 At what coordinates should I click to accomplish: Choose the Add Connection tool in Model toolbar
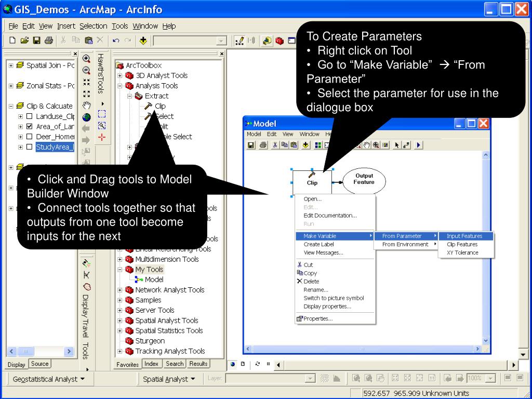[406, 145]
